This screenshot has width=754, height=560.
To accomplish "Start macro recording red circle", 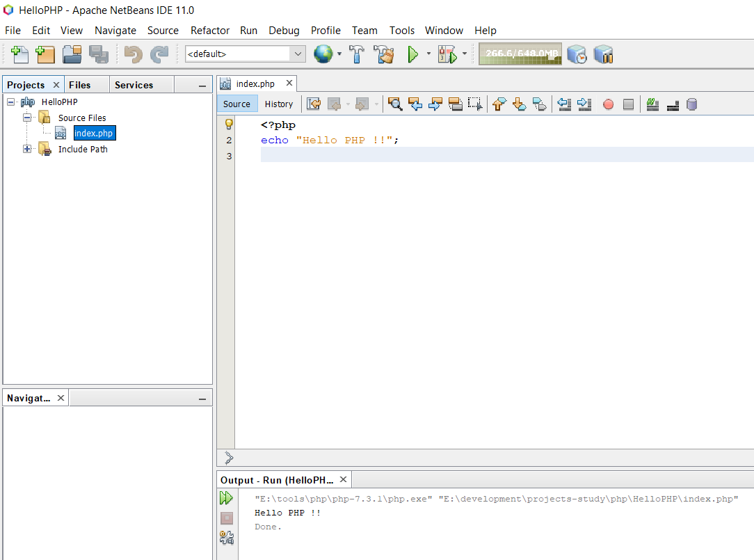I will point(609,104).
